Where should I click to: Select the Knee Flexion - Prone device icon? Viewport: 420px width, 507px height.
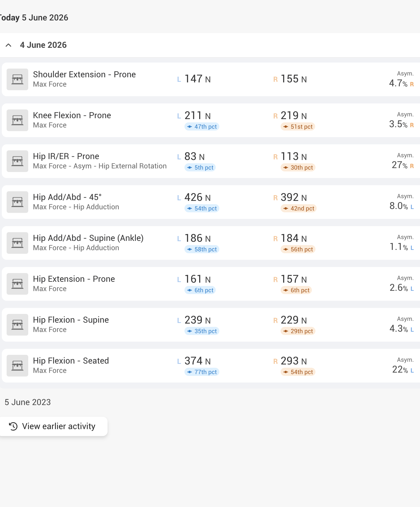click(17, 120)
